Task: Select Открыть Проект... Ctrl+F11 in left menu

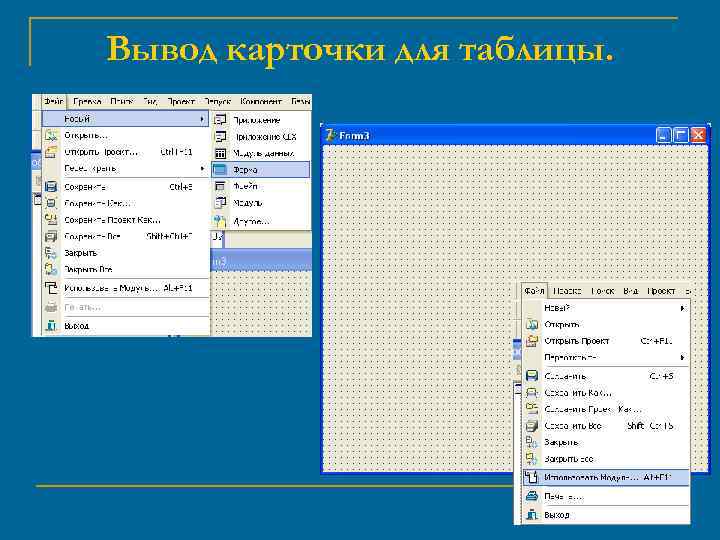Action: (x=126, y=152)
